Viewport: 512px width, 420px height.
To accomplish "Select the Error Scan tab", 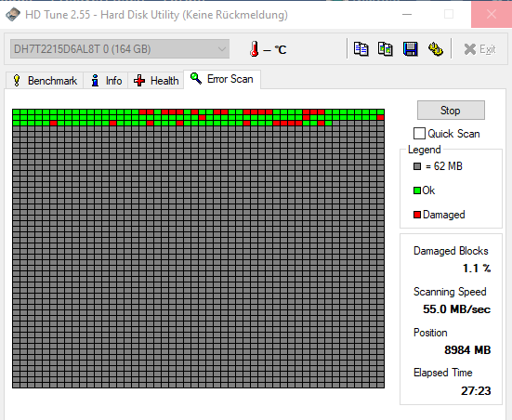I will 222,79.
